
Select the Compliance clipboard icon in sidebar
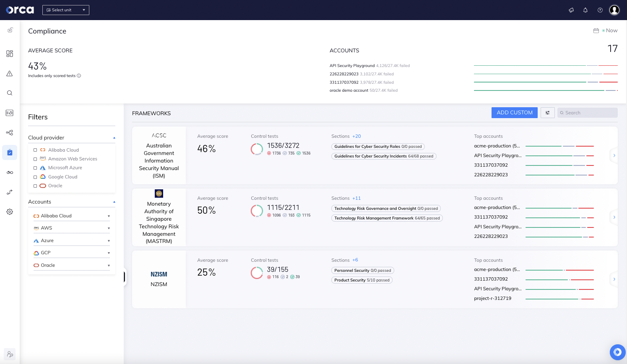tap(10, 152)
